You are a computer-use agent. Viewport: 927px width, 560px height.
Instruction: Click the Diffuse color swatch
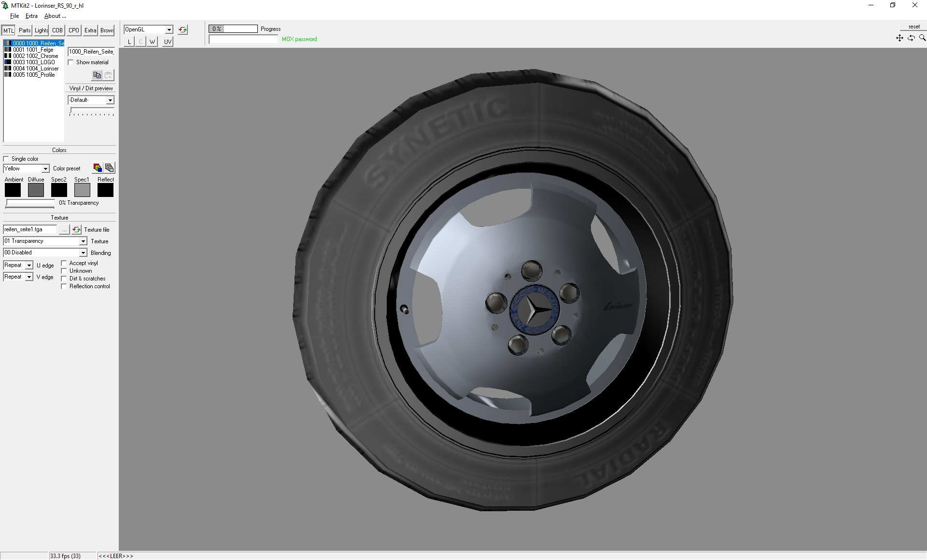(36, 190)
